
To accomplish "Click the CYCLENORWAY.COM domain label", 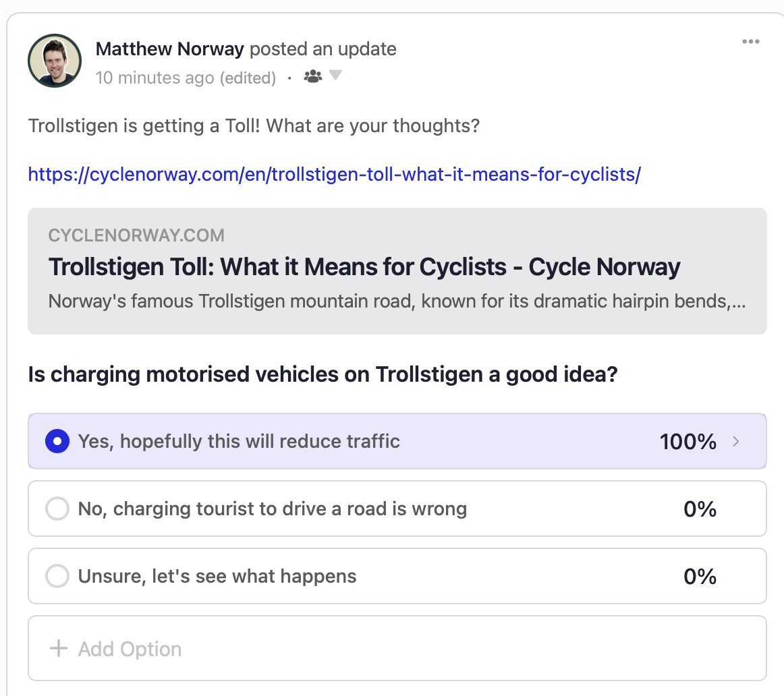I will point(136,235).
